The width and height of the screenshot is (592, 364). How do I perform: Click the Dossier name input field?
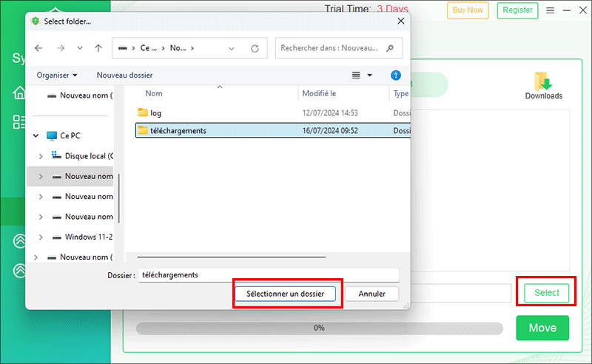(x=269, y=274)
